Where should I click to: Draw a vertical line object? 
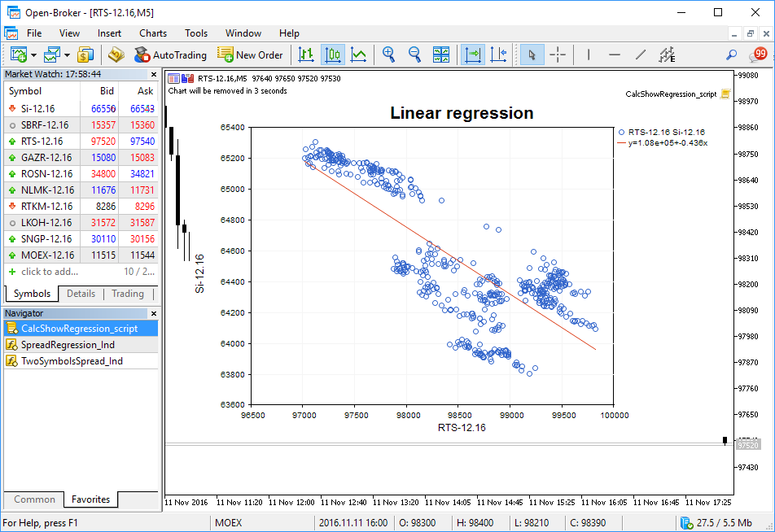click(x=588, y=55)
